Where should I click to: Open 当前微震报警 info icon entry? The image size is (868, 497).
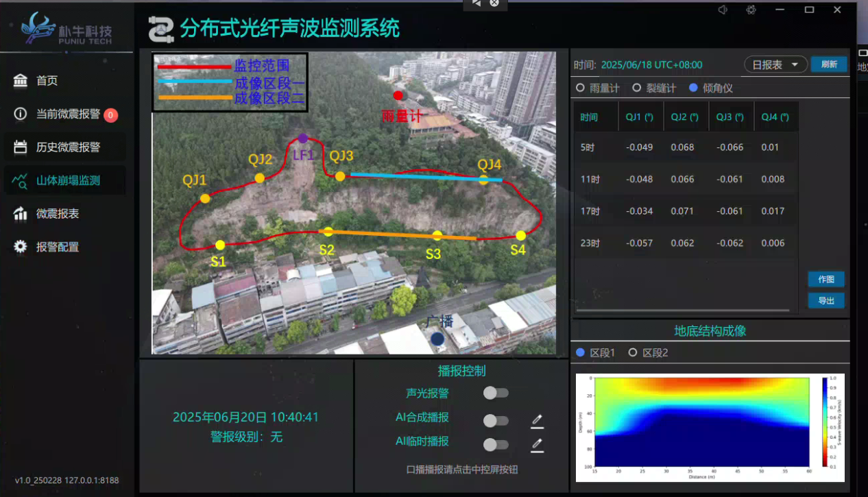(21, 114)
